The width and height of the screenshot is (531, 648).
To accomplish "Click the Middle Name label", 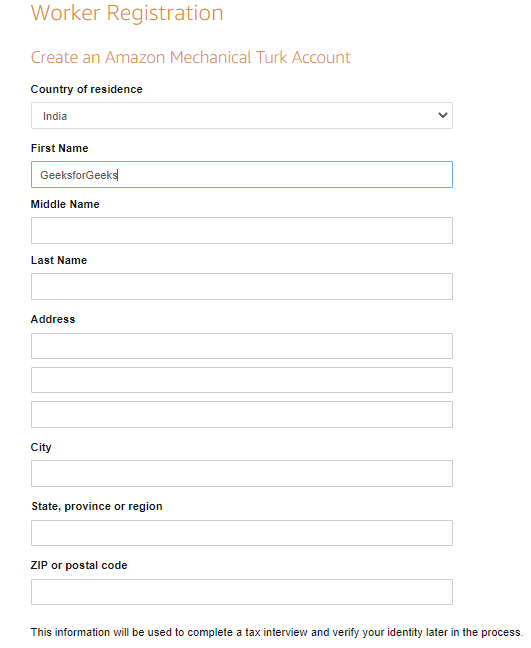I will coord(65,204).
